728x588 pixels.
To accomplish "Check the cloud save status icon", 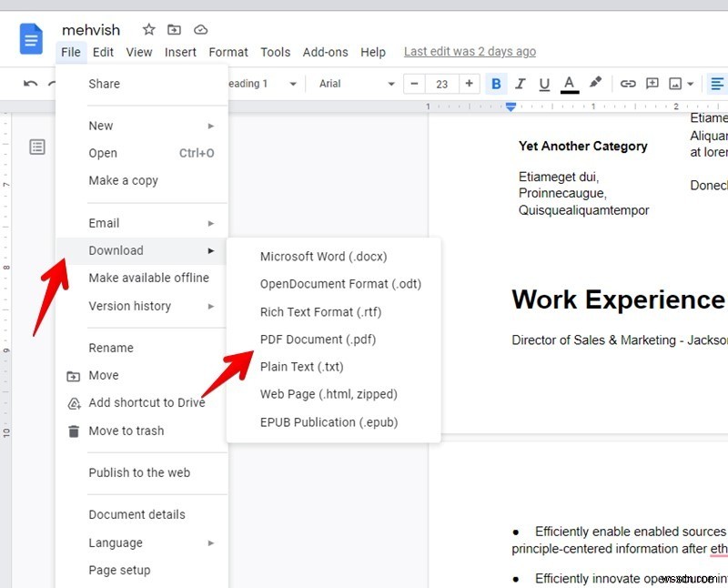I will [200, 30].
